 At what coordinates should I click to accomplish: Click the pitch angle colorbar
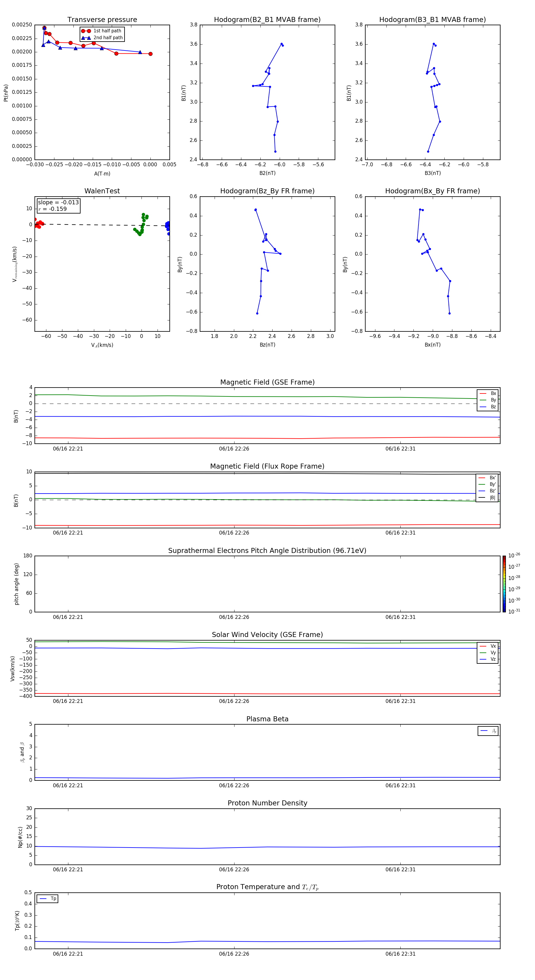click(504, 584)
